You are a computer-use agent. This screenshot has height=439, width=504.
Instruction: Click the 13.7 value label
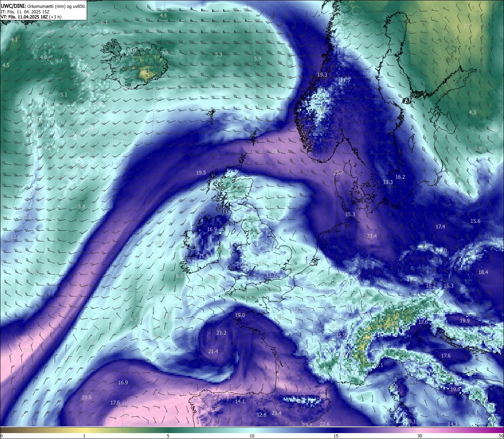pyautogui.click(x=271, y=275)
